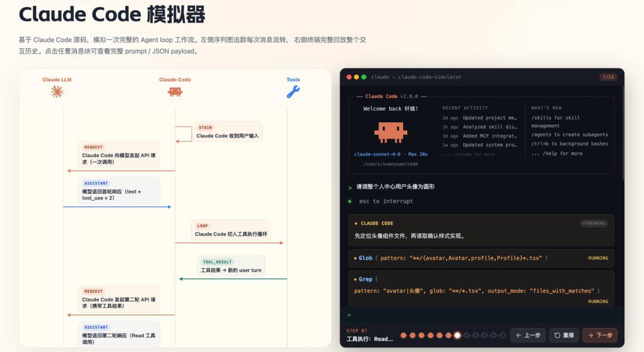Click the pixel mascot in the terminal welcome panel
Image resolution: width=644 pixels, height=352 pixels.
tap(391, 132)
